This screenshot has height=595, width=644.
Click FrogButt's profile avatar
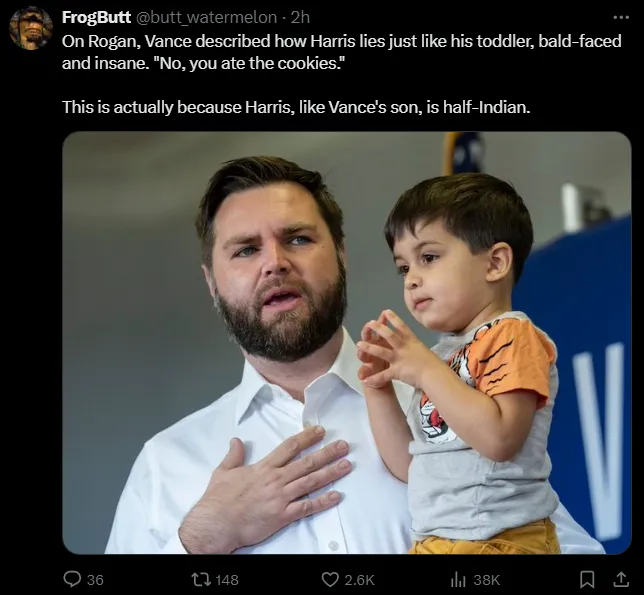31,28
